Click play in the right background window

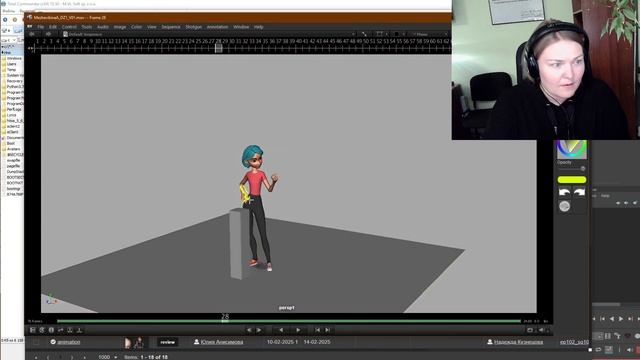coord(621,319)
